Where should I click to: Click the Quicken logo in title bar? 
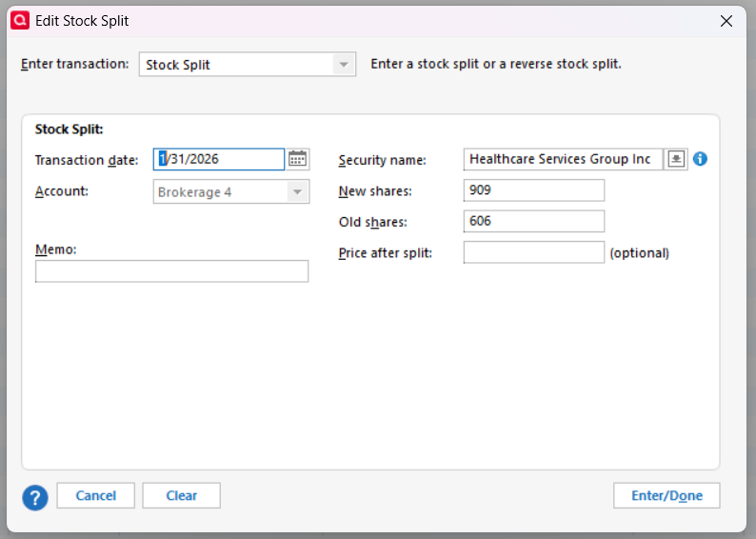[19, 20]
